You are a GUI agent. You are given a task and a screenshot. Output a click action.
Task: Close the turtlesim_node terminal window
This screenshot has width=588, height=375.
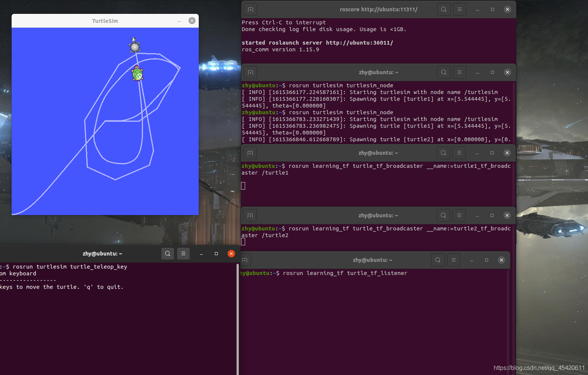508,72
